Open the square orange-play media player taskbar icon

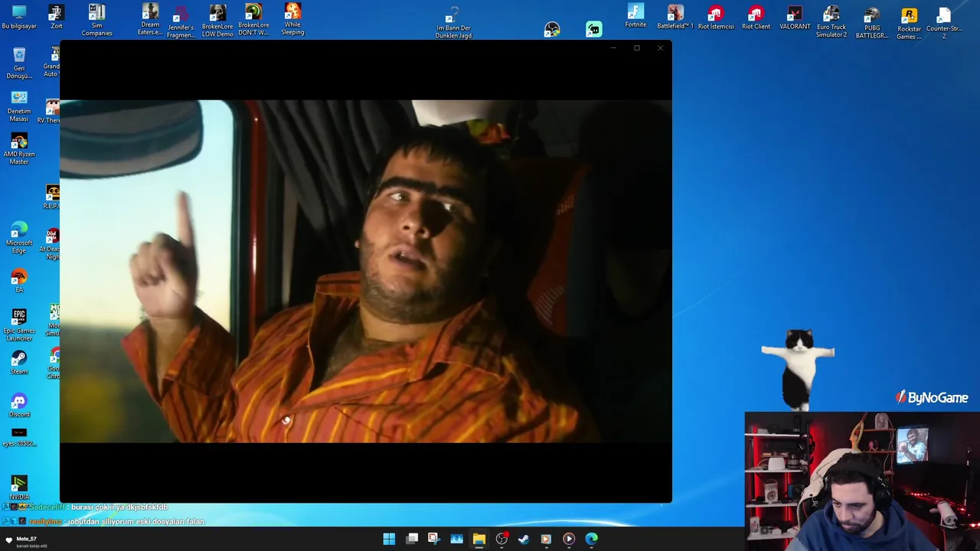[546, 539]
